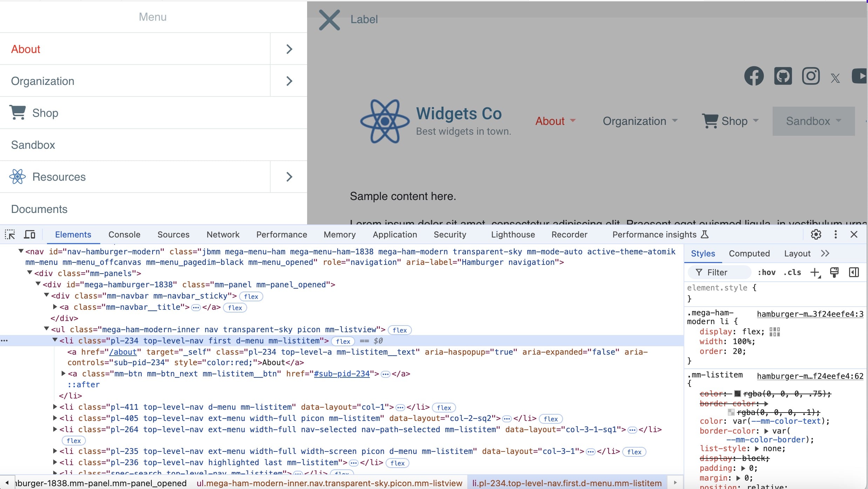Click the #sub-pid-234 href link
This screenshot has height=489, width=868.
[x=341, y=374]
